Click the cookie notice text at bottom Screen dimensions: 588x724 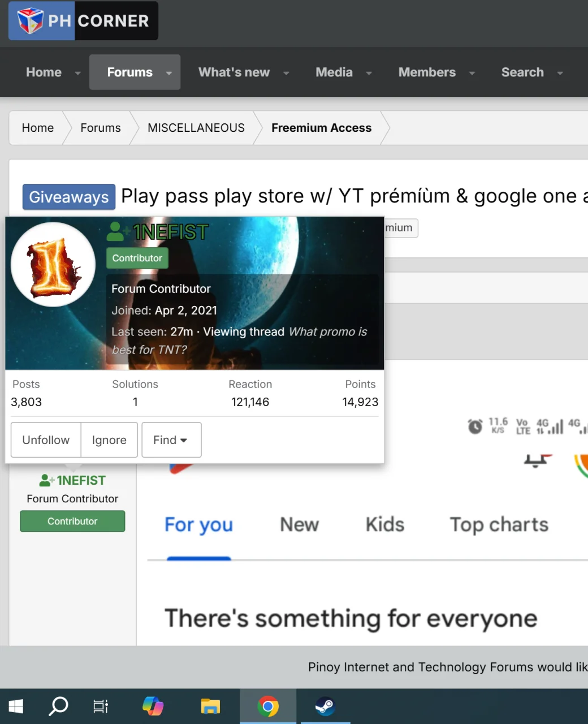point(448,667)
